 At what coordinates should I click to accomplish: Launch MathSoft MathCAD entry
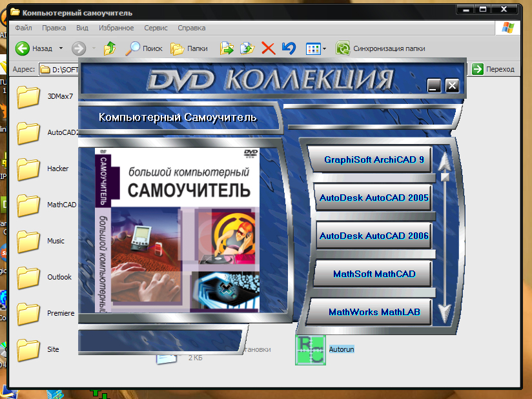(x=373, y=274)
